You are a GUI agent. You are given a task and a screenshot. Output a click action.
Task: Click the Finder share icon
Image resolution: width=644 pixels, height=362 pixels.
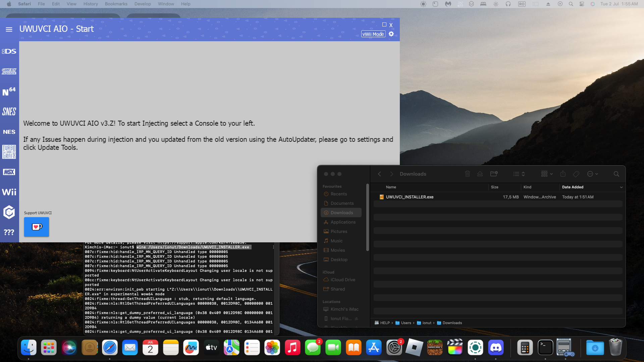[563, 174]
